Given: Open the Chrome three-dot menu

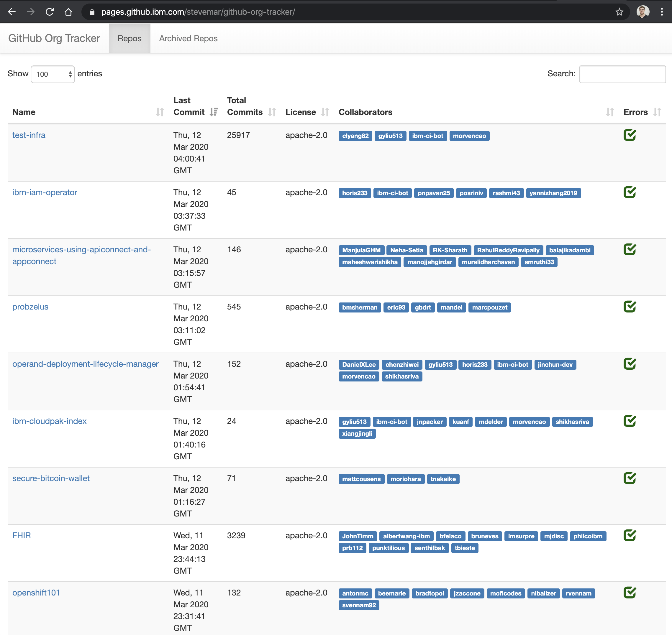Looking at the screenshot, I should coord(661,12).
